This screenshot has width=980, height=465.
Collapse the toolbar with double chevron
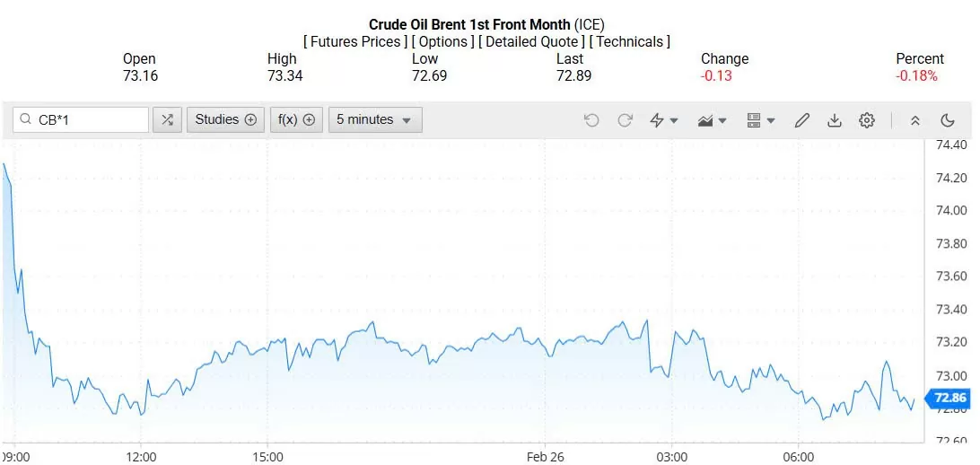(915, 120)
